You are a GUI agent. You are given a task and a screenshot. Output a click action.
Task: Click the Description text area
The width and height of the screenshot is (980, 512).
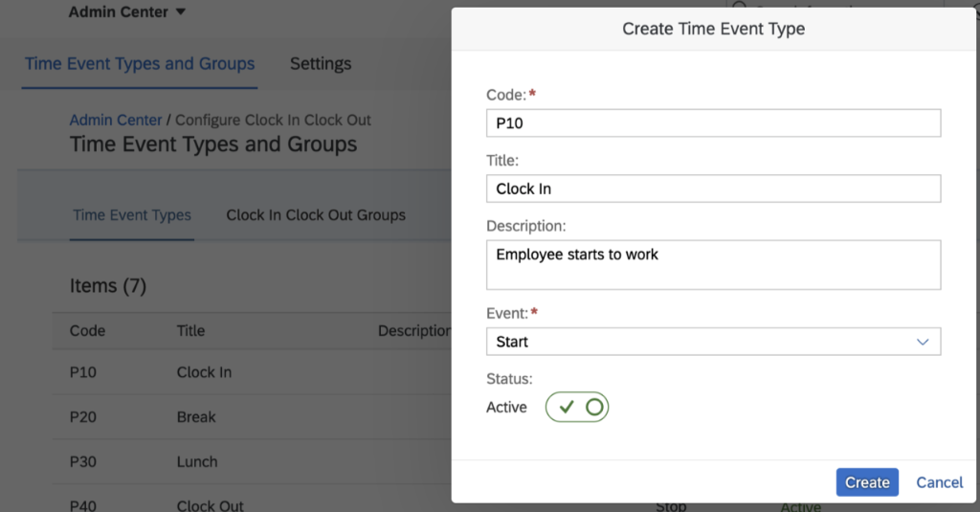(x=713, y=265)
